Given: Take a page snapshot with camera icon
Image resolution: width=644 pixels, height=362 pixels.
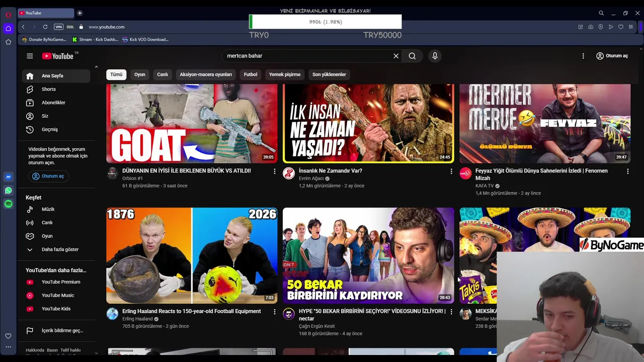Looking at the screenshot, I should click(591, 27).
